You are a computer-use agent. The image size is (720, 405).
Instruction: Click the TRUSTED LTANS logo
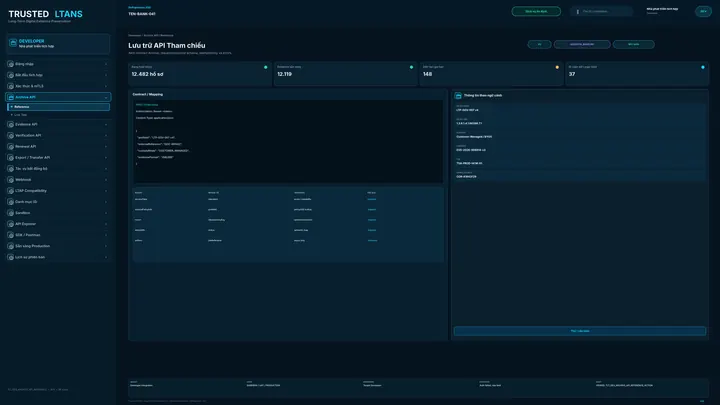(45, 14)
